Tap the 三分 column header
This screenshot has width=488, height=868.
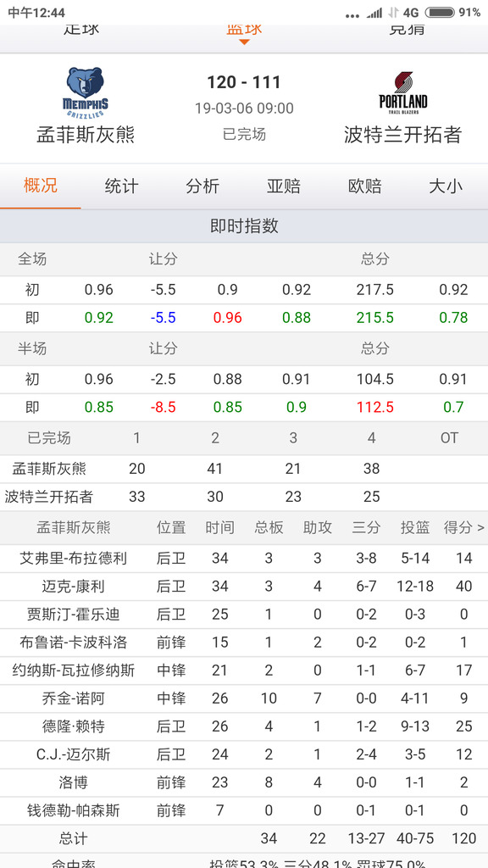(x=366, y=528)
